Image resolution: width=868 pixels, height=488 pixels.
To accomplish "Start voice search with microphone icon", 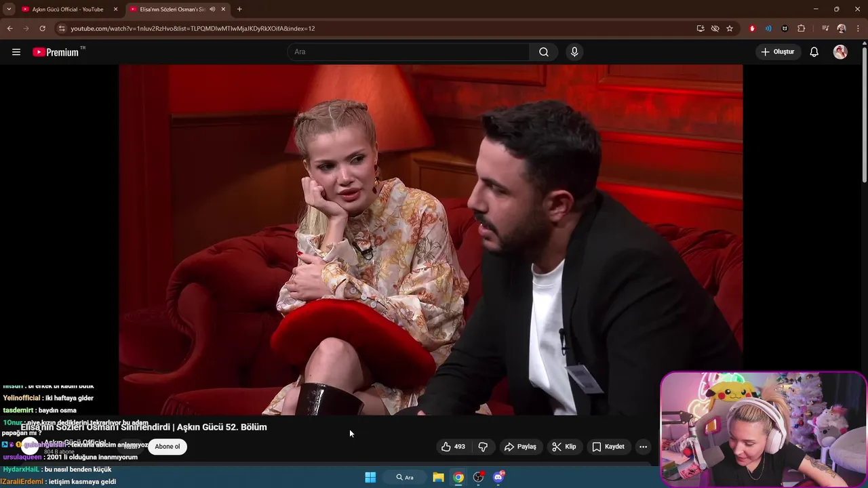I will [x=574, y=52].
